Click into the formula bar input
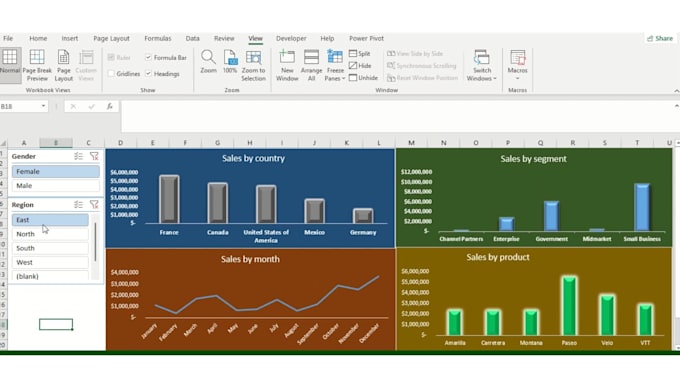 397,116
